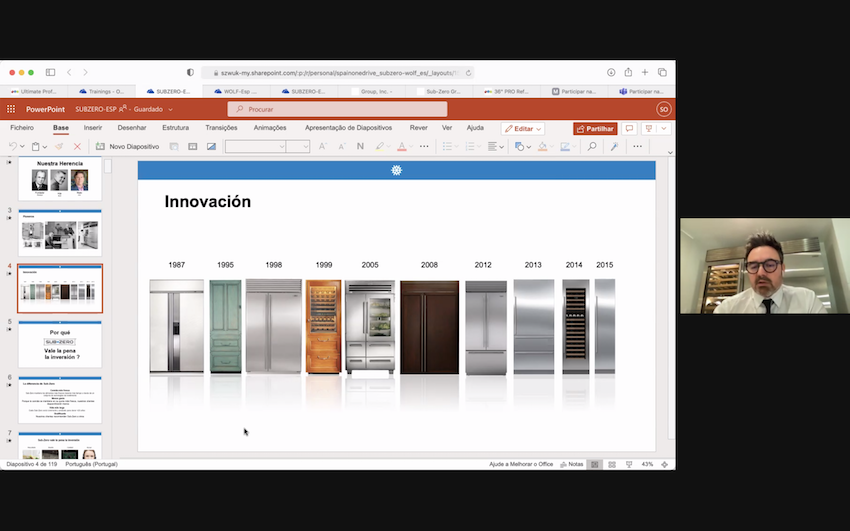Image resolution: width=850 pixels, height=531 pixels.
Task: Toggle the Safari sidebar icon
Action: click(x=50, y=72)
